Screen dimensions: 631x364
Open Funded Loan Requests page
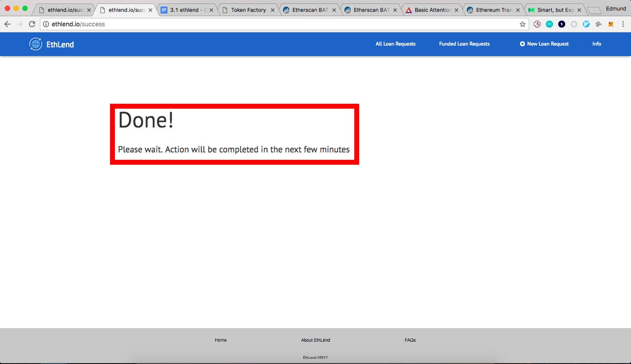(464, 44)
